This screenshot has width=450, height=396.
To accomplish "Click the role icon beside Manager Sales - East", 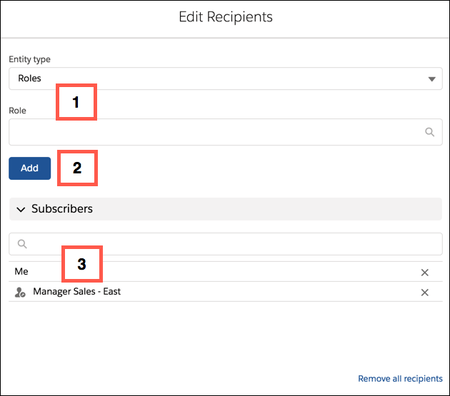I will coord(20,292).
